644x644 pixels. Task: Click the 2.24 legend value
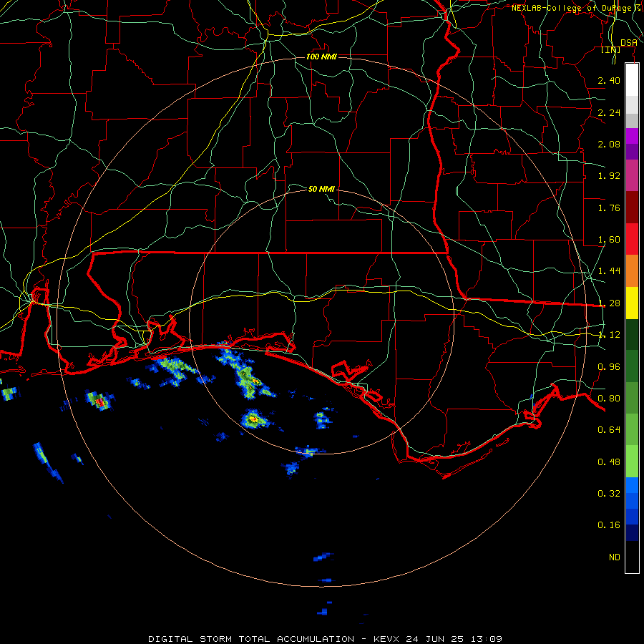[609, 112]
